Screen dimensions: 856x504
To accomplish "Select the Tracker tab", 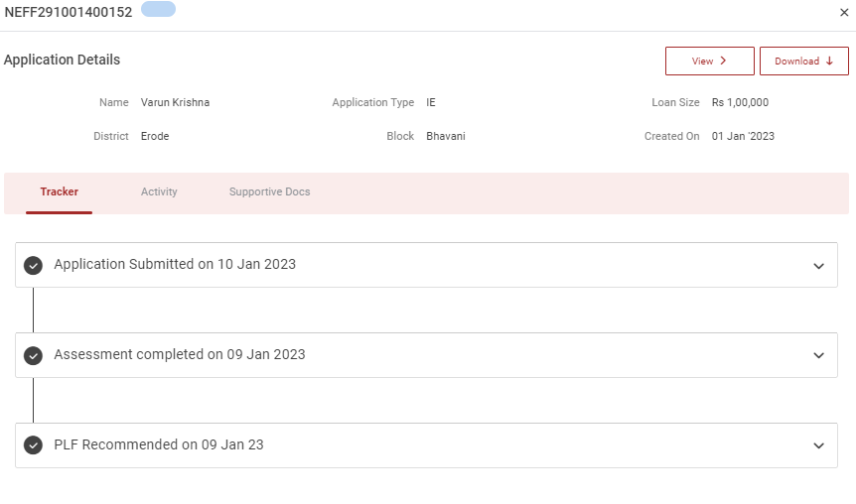I will (x=60, y=192).
